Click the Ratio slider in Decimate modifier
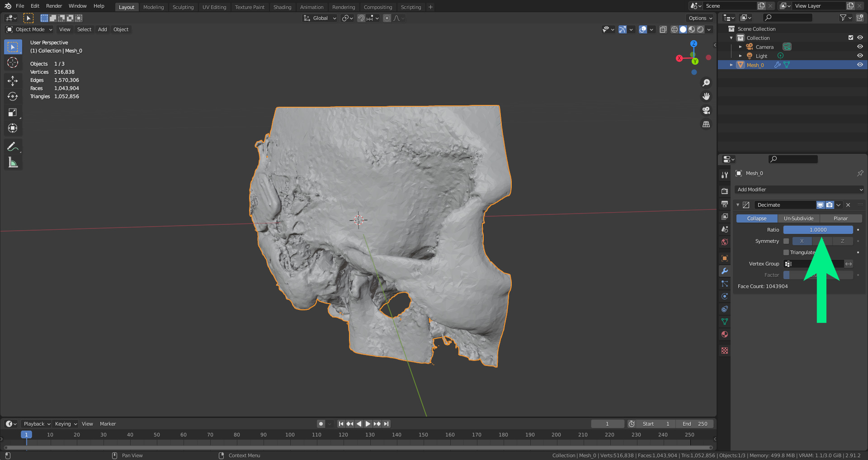The width and height of the screenshot is (868, 460). [x=818, y=230]
